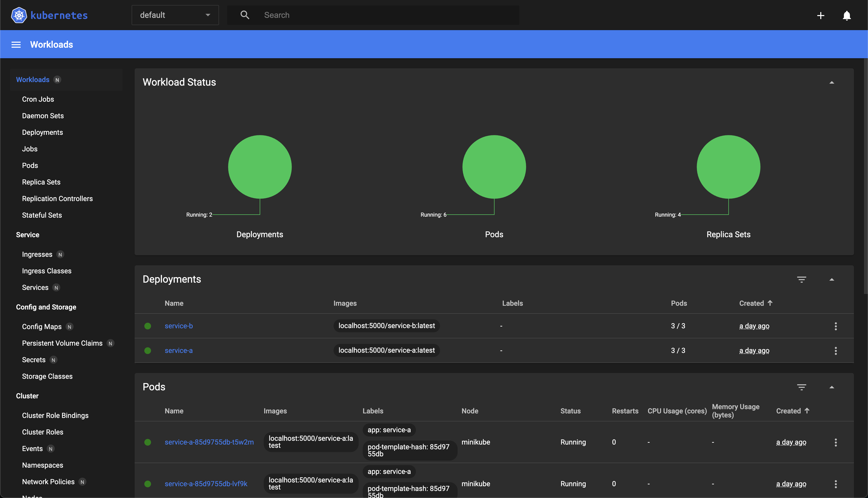Click the green status dot next to service-b
This screenshot has height=498, width=868.
(x=148, y=326)
